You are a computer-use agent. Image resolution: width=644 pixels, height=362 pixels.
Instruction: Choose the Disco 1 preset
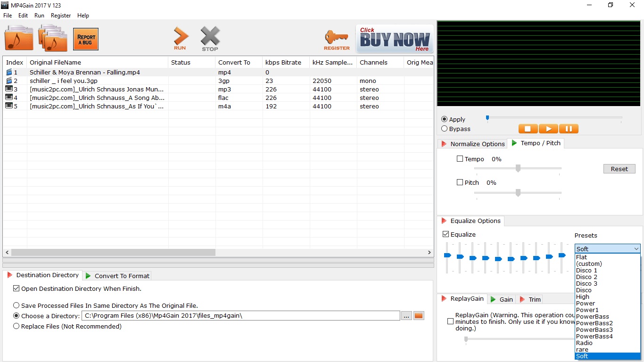pyautogui.click(x=608, y=271)
